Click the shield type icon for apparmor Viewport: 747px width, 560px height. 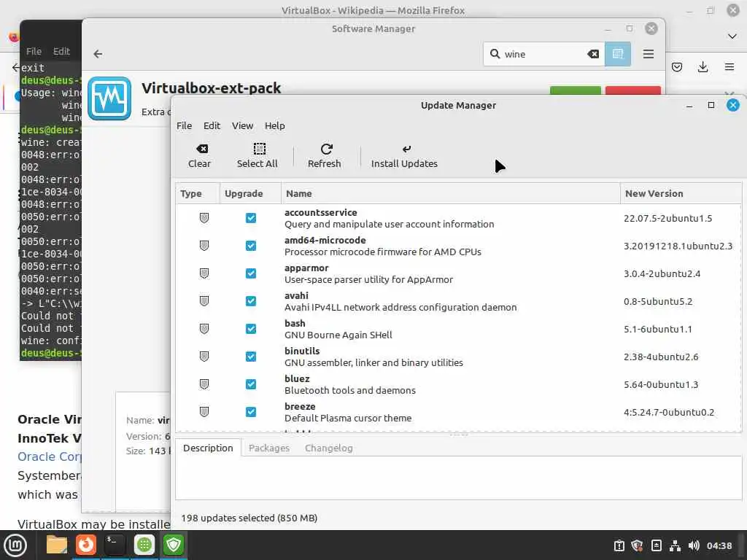[x=204, y=273]
